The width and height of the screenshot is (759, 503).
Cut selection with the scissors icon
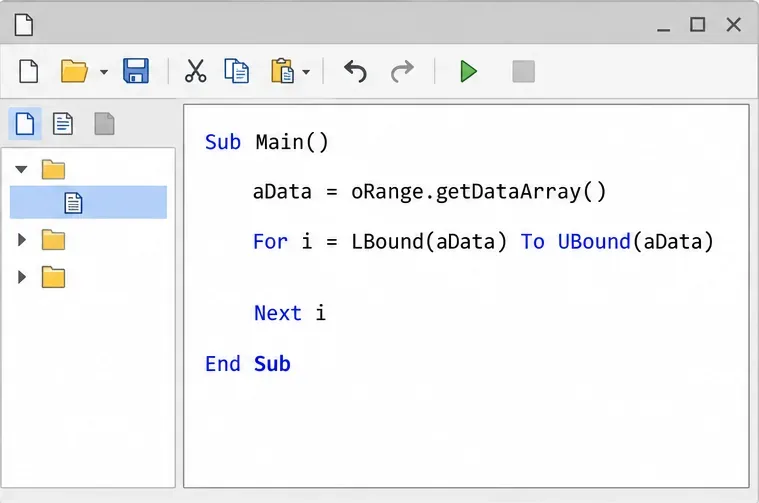(196, 71)
